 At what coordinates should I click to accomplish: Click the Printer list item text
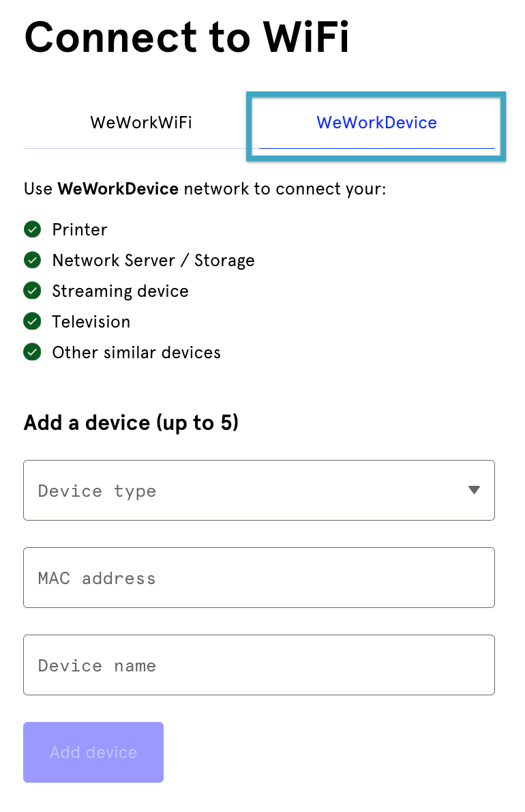pos(79,229)
